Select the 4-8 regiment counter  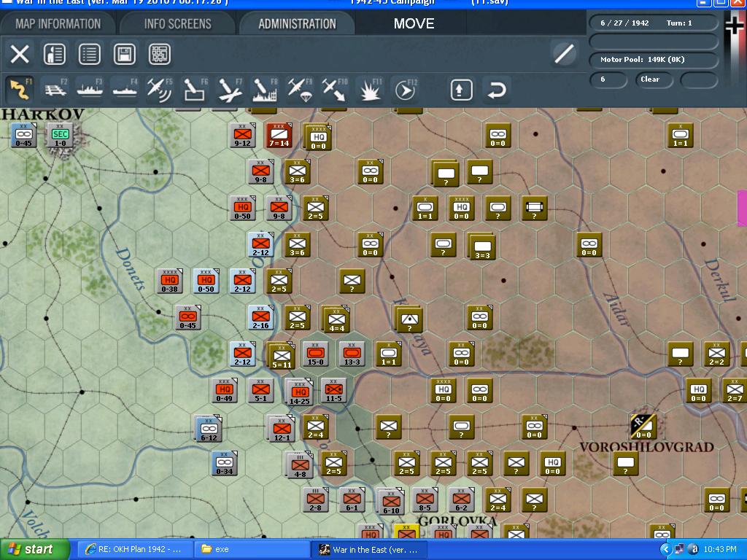(x=299, y=465)
